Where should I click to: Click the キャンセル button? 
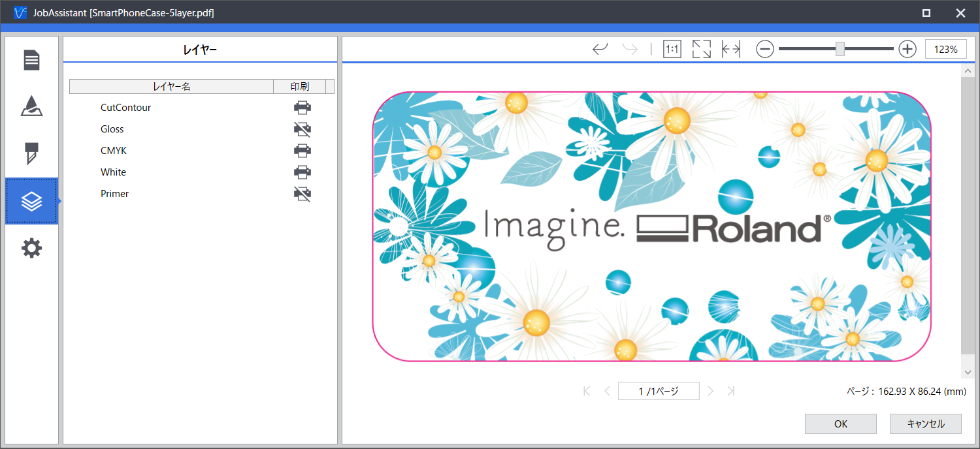tap(926, 424)
